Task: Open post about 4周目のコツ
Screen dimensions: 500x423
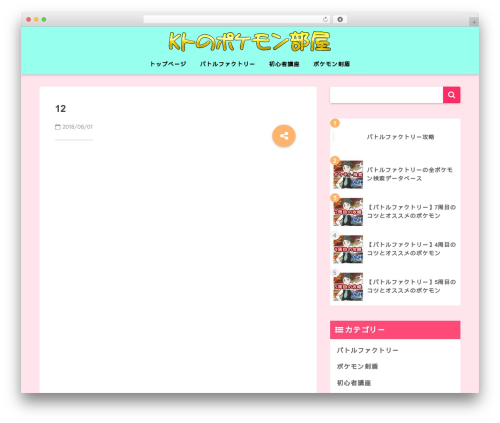Action: 411,249
